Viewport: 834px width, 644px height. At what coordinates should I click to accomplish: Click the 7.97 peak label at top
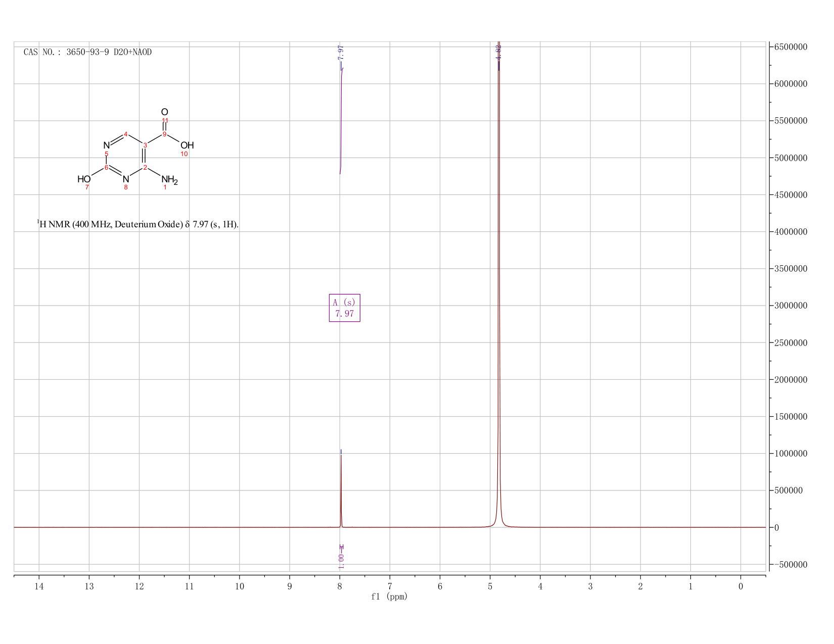tap(340, 53)
